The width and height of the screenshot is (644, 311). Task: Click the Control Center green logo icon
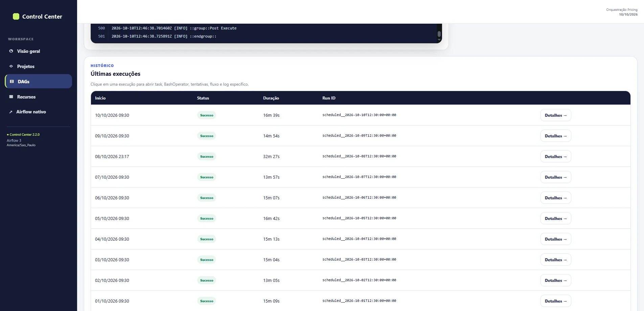pyautogui.click(x=16, y=17)
